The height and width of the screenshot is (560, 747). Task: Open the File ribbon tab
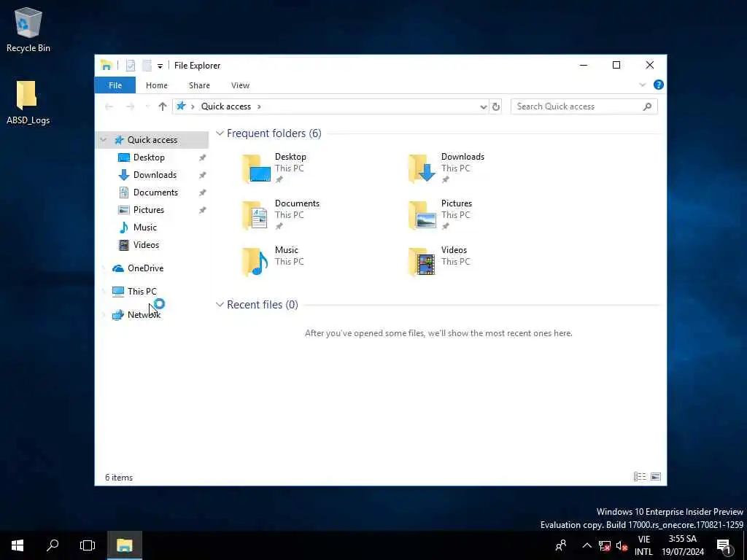click(115, 85)
